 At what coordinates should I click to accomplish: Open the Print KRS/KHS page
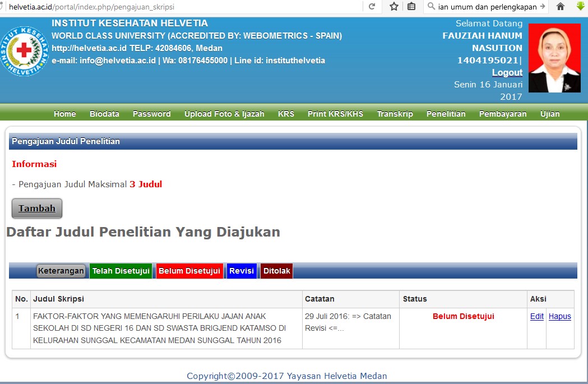click(336, 114)
